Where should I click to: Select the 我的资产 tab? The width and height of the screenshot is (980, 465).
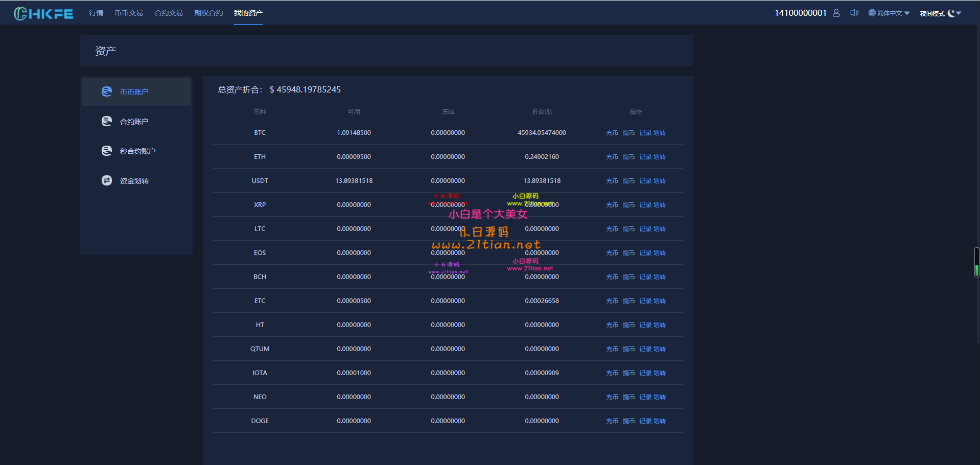tap(248, 13)
